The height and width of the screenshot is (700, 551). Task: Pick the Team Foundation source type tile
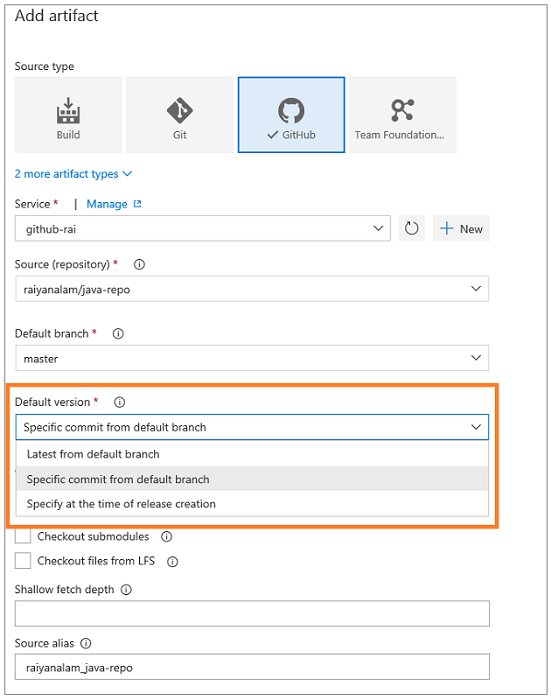point(403,115)
